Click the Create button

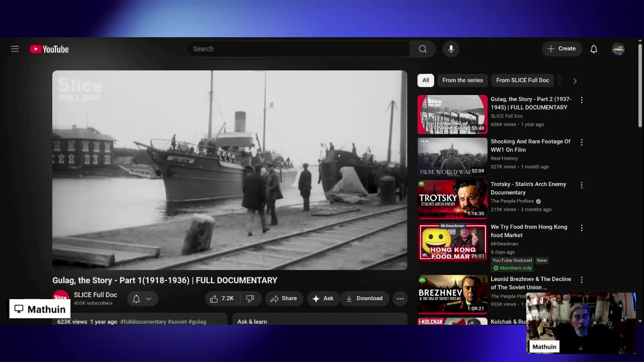tap(562, 49)
